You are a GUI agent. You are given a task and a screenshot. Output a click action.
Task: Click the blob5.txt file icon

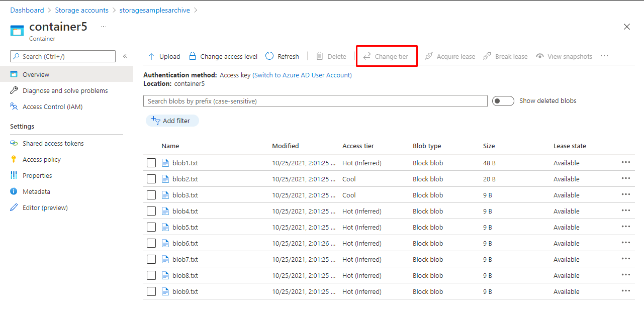165,227
